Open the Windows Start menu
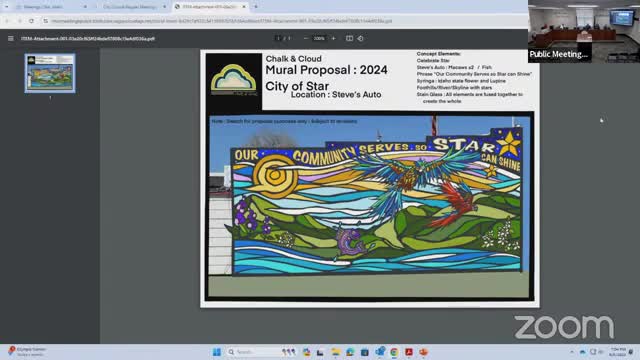The height and width of the screenshot is (360, 640). (x=216, y=352)
